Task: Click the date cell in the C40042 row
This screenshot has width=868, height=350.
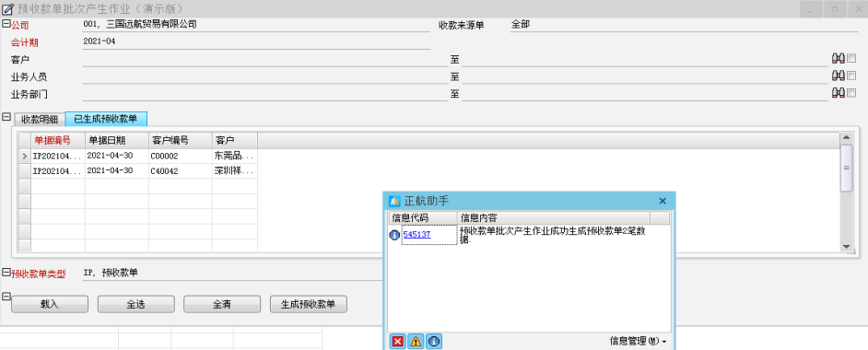Action: 117,170
